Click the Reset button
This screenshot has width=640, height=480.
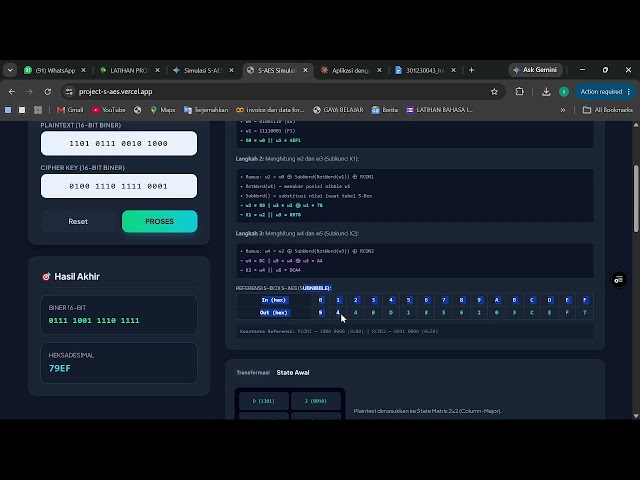78,221
